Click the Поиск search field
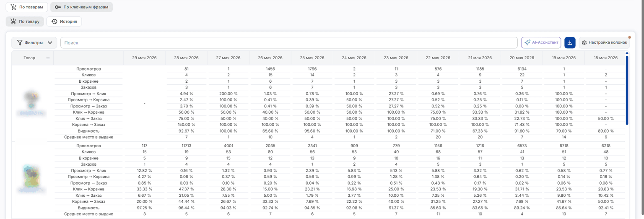This screenshot has height=219, width=644. tap(289, 42)
